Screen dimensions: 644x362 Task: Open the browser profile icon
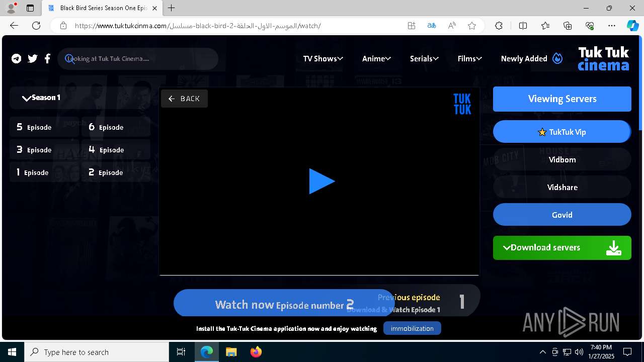click(x=11, y=8)
